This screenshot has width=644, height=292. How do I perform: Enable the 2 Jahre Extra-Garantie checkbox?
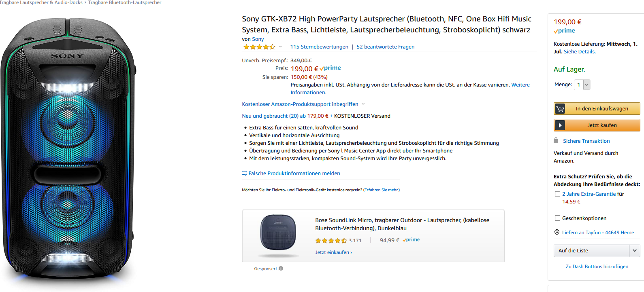click(557, 194)
